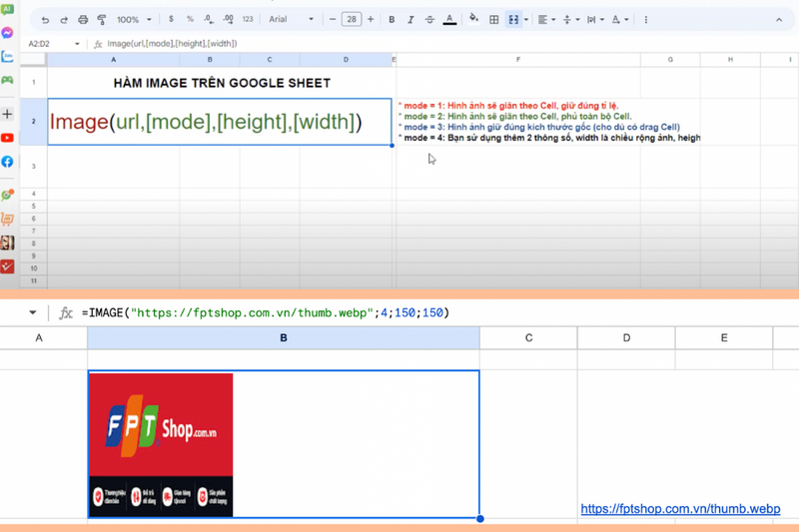799x532 pixels.
Task: Toggle Italic formatting
Action: (410, 19)
